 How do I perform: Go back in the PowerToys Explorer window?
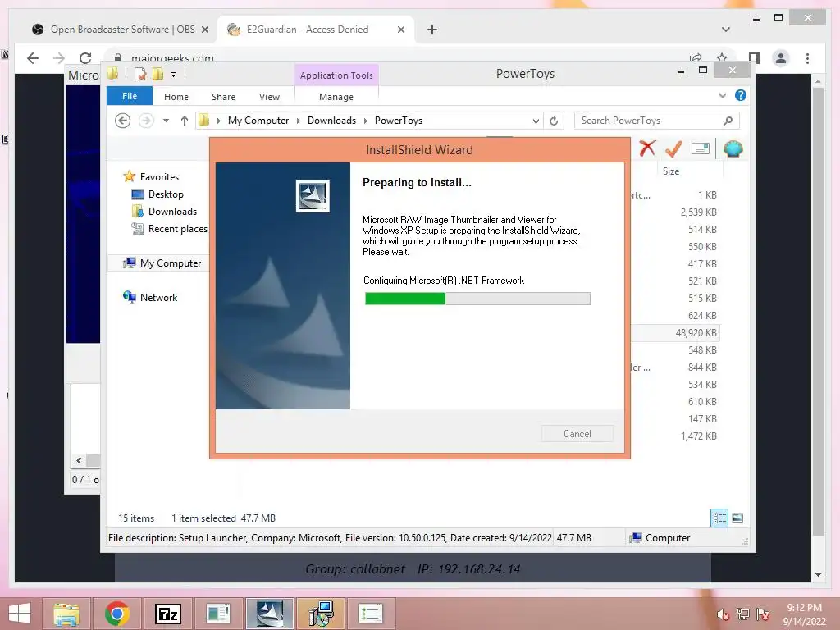click(x=123, y=121)
